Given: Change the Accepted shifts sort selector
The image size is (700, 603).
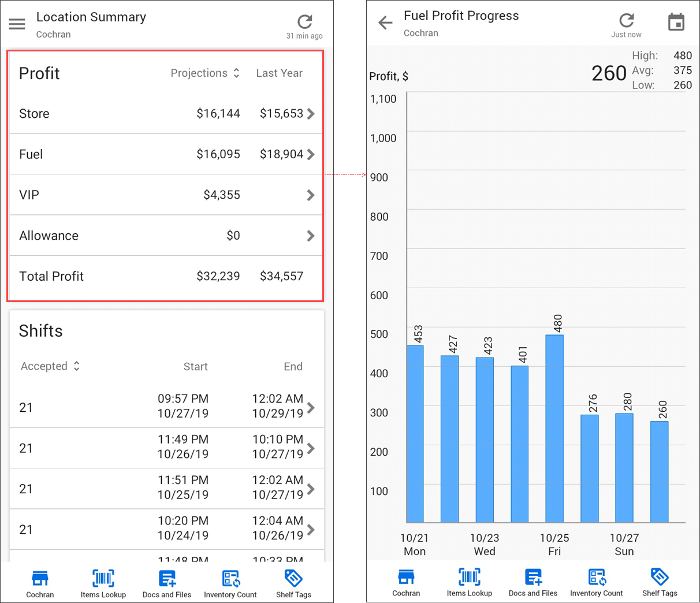Looking at the screenshot, I should (x=50, y=366).
